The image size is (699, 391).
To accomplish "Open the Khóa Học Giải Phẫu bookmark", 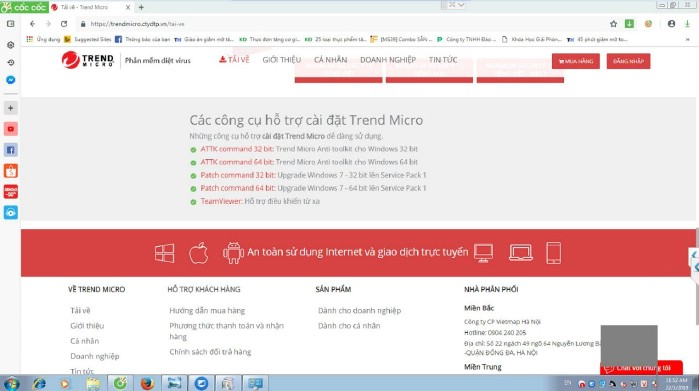I will pos(532,39).
